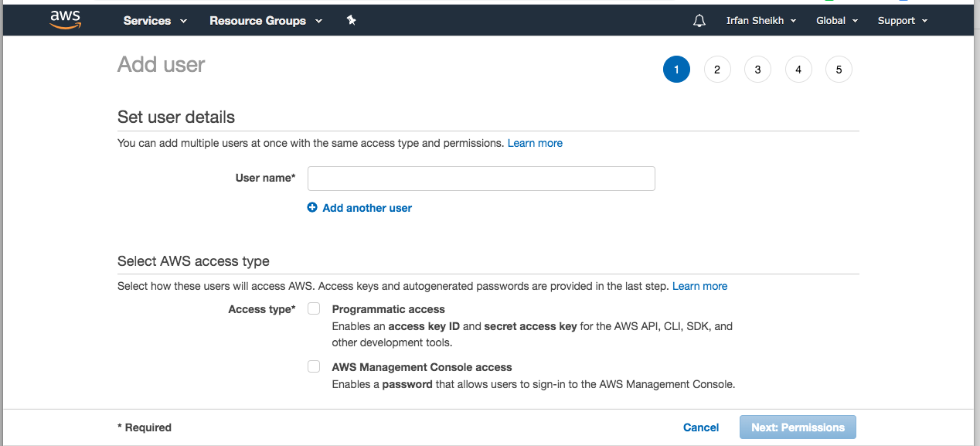Enable the Programmatic access checkbox
Screen dimensions: 980x446
pyautogui.click(x=314, y=309)
